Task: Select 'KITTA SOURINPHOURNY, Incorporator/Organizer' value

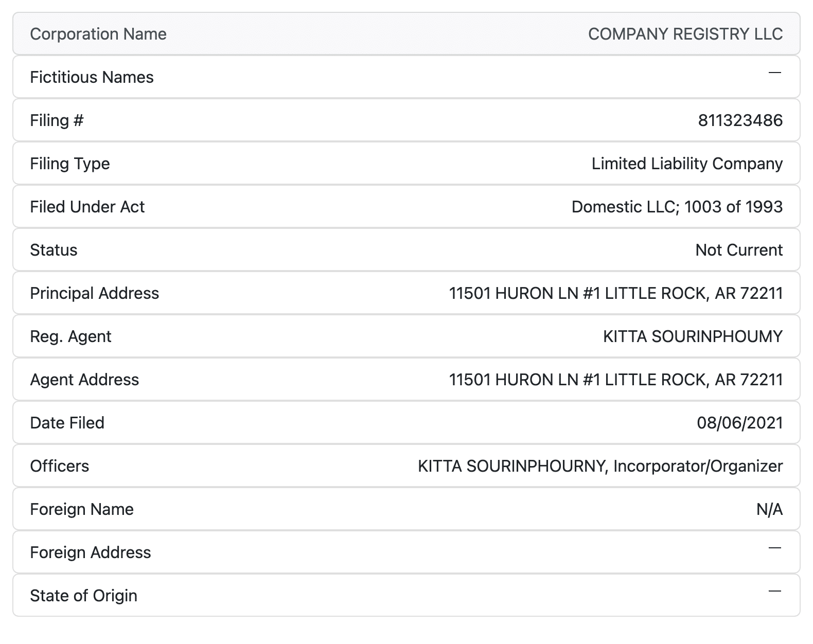Action: 600,466
